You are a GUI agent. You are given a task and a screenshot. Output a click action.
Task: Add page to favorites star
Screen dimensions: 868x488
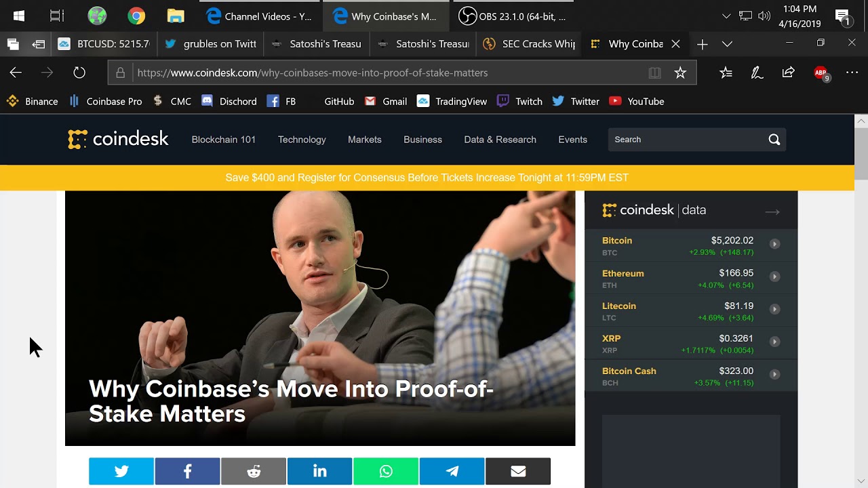point(680,73)
